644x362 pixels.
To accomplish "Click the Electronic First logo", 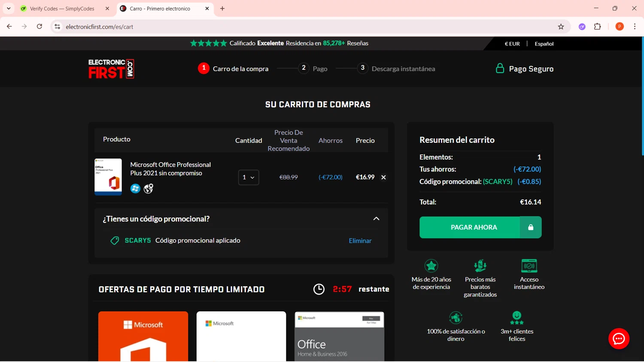I will [111, 69].
